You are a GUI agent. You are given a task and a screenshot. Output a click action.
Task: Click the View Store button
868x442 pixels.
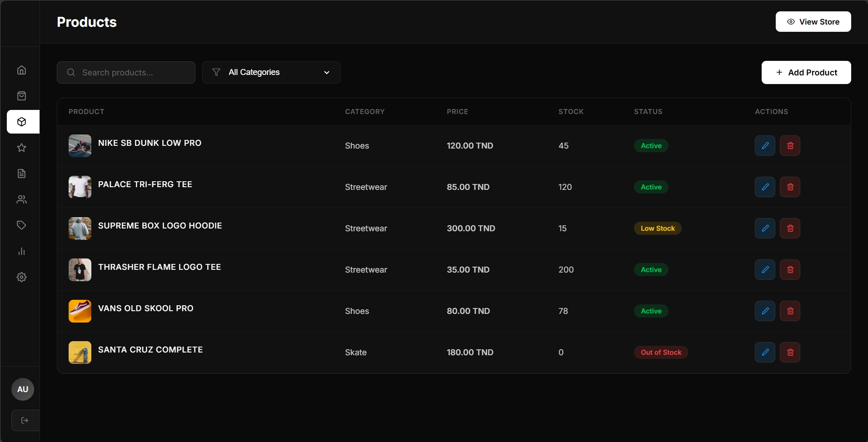813,22
